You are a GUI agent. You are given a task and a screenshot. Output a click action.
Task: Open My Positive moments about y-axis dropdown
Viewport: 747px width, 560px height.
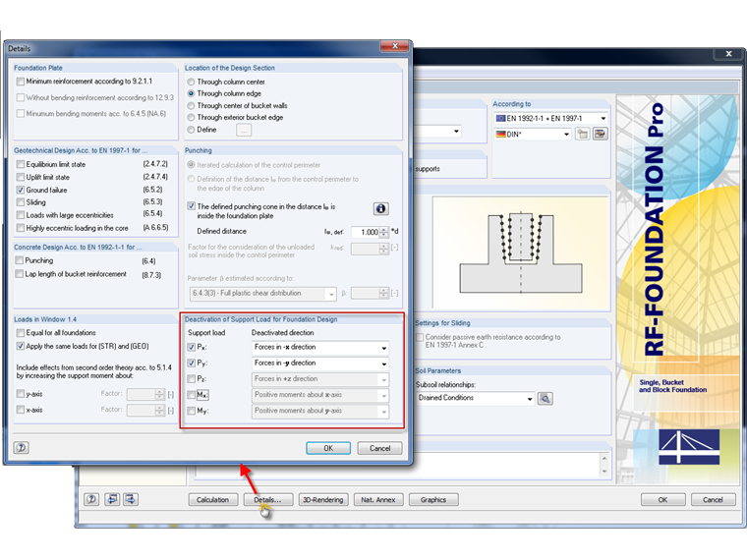pos(320,411)
